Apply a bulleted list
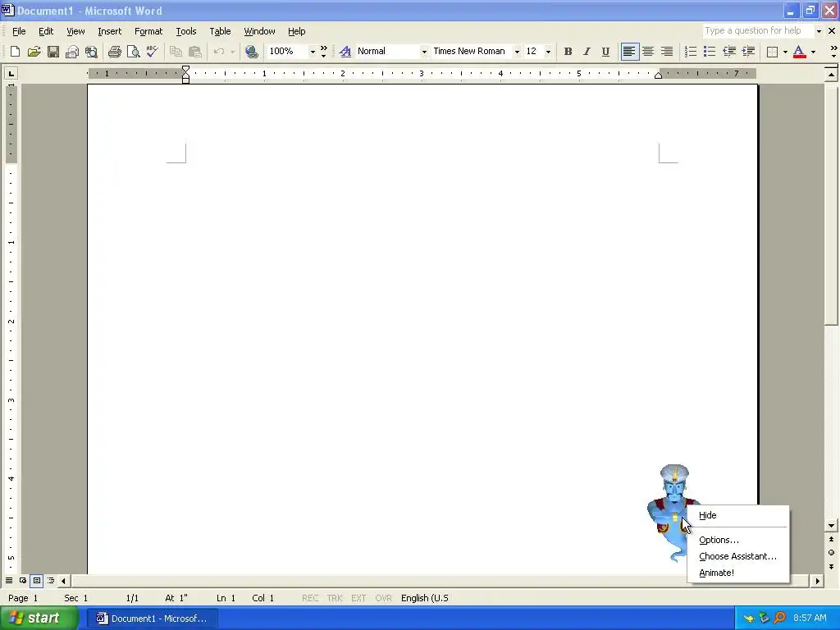Viewport: 840px width, 630px height. pyautogui.click(x=710, y=52)
